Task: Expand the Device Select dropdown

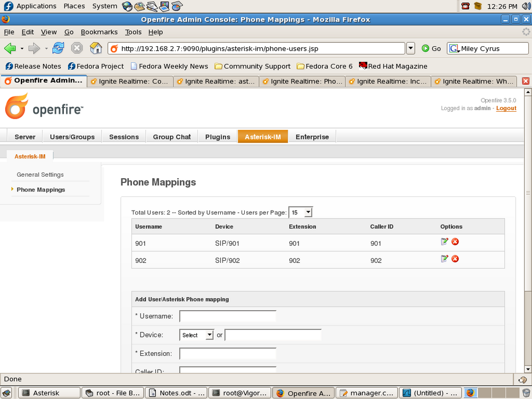Action: [197, 335]
